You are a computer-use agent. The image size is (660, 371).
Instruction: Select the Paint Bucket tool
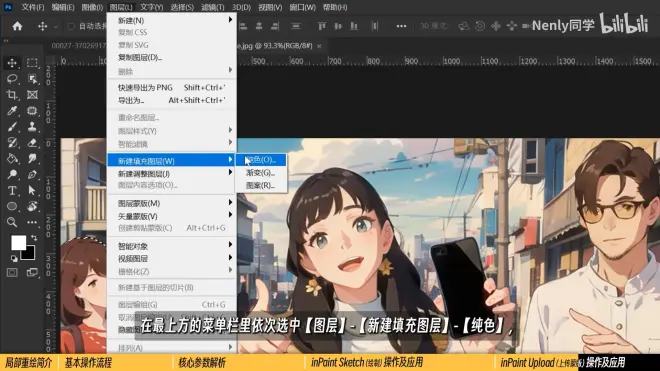coord(12,159)
